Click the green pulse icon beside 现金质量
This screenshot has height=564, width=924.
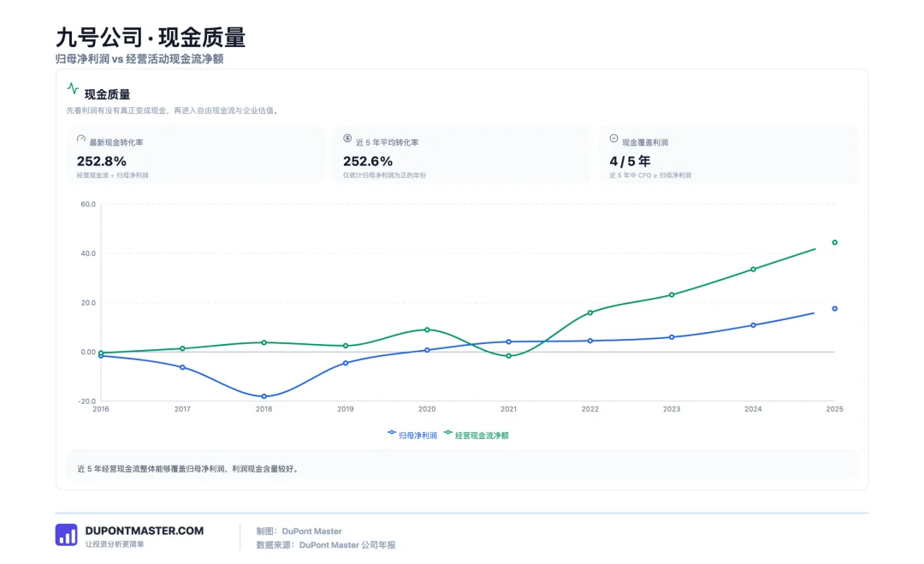(73, 88)
